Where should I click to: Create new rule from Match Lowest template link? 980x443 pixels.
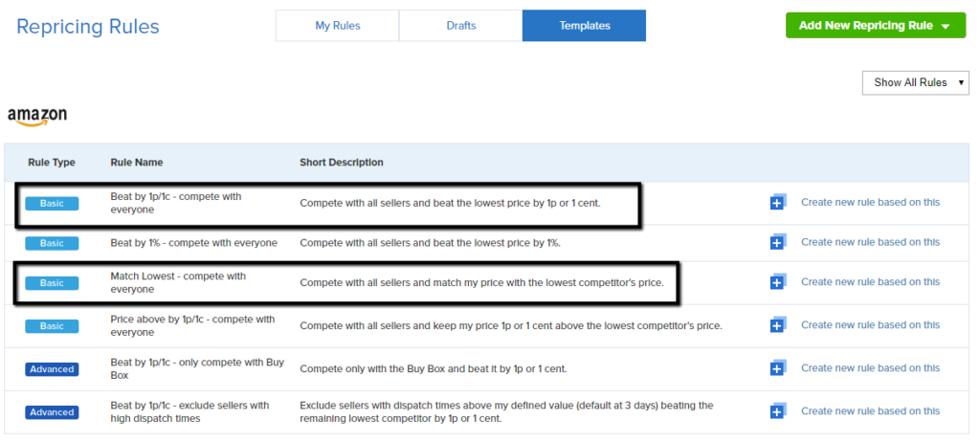pyautogui.click(x=870, y=282)
